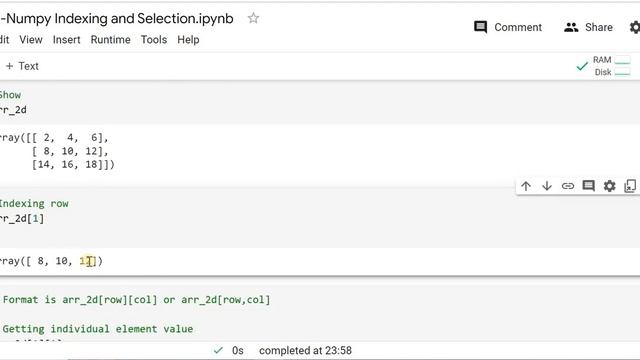The width and height of the screenshot is (640, 360).
Task: Click the 'Getting individual element value' comment
Action: click(98, 329)
